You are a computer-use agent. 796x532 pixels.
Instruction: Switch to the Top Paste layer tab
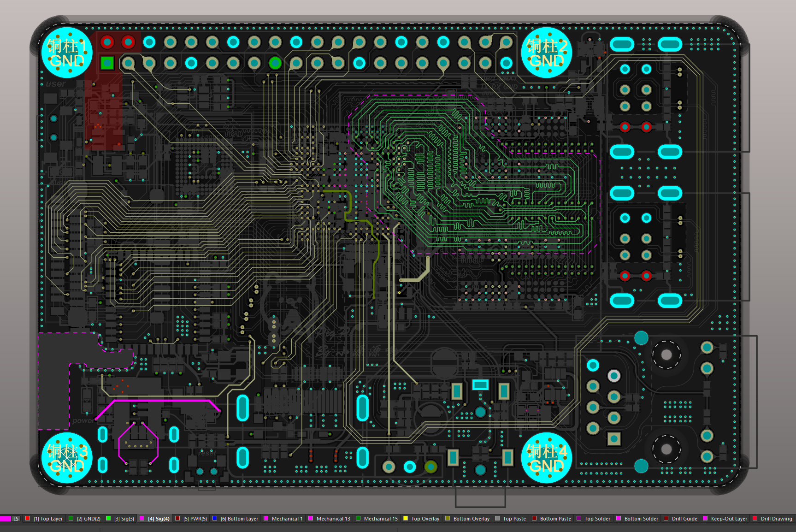click(x=514, y=519)
